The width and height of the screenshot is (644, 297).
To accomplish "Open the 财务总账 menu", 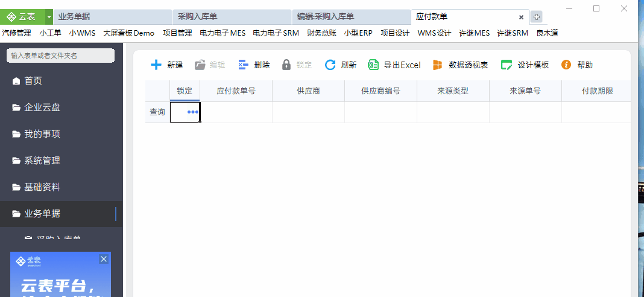I will [x=321, y=33].
